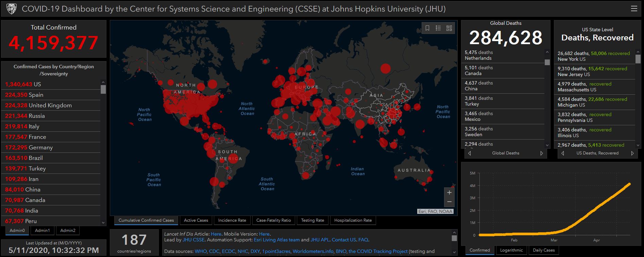Select Italy in the country list
Viewport: 644px width, 257px height.
point(51,126)
